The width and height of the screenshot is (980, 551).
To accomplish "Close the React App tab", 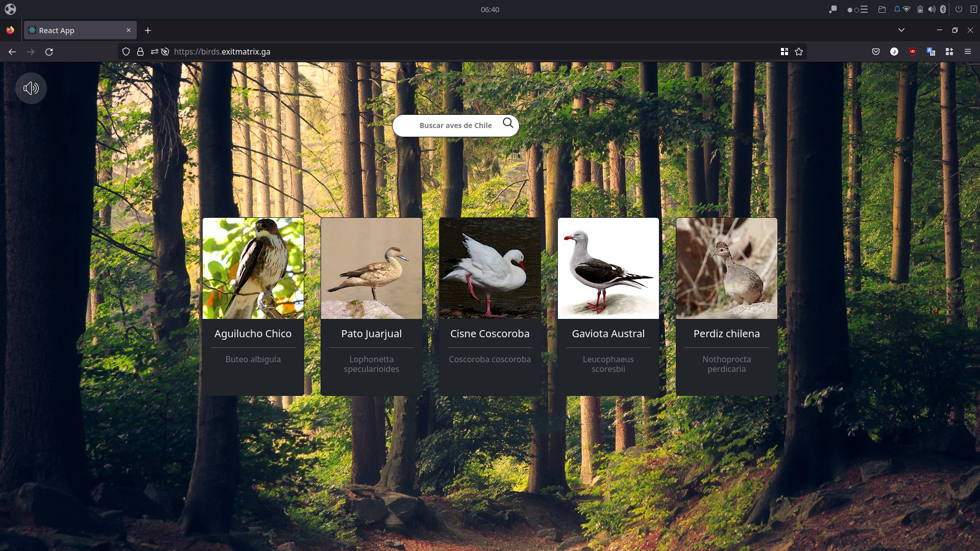I will pyautogui.click(x=129, y=30).
